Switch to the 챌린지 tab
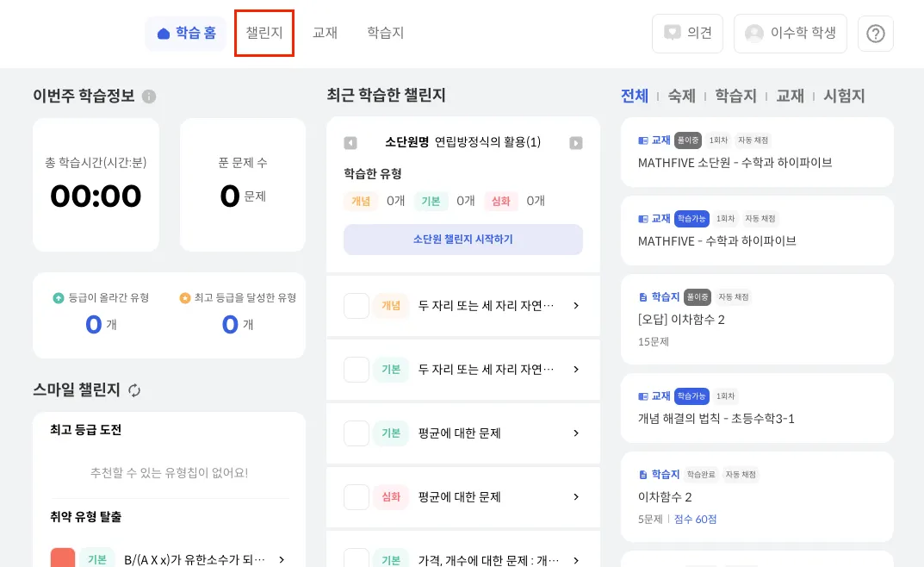Viewport: 924px width, 567px height. (264, 34)
